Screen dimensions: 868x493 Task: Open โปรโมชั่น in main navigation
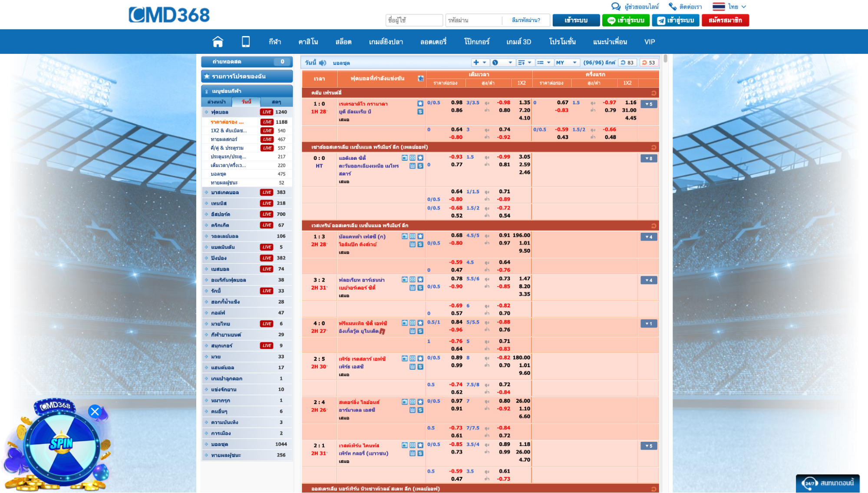[x=562, y=42]
